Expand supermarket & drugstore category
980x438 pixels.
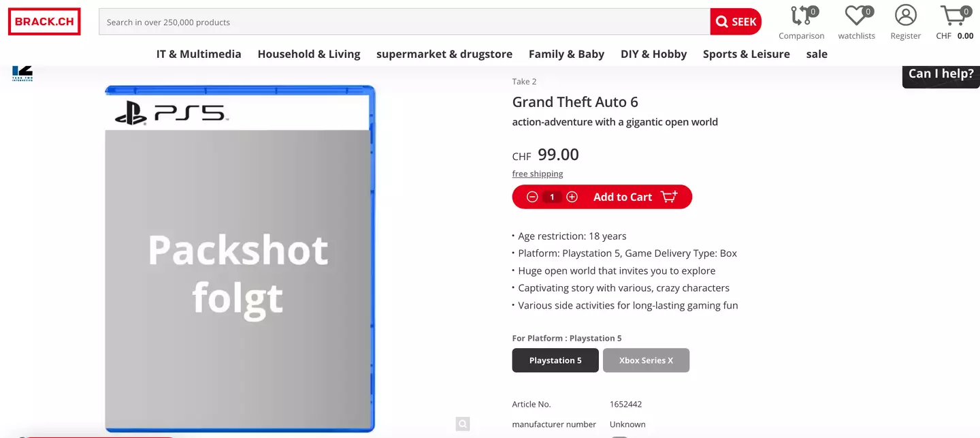444,54
